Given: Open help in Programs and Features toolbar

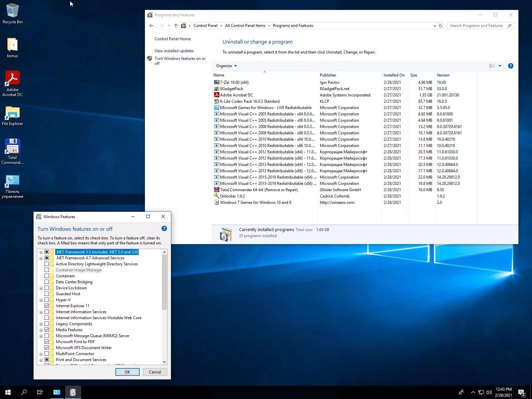Looking at the screenshot, I should (511, 66).
